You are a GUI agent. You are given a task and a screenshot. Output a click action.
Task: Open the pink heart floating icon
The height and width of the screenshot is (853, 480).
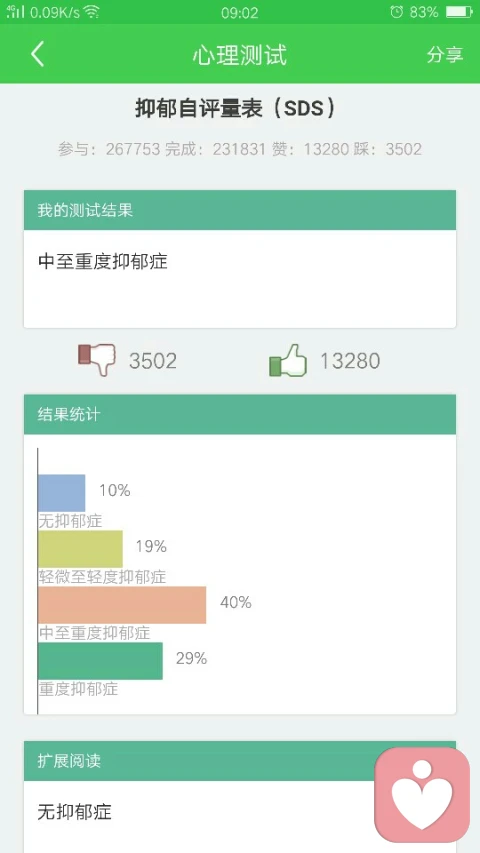coord(422,795)
